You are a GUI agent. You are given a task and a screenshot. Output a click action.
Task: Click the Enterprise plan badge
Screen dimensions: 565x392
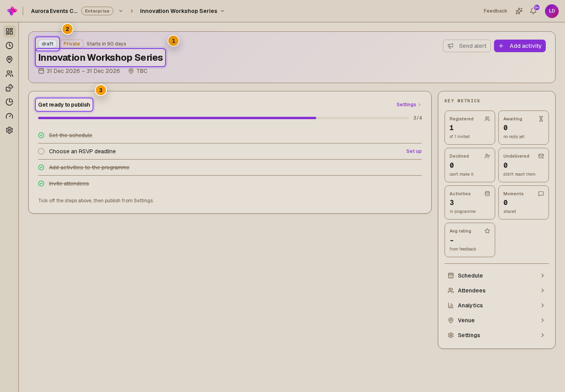(x=97, y=11)
